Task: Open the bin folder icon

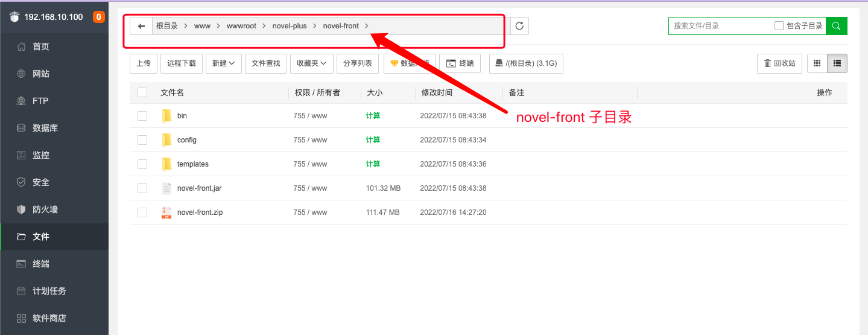Action: (x=166, y=116)
